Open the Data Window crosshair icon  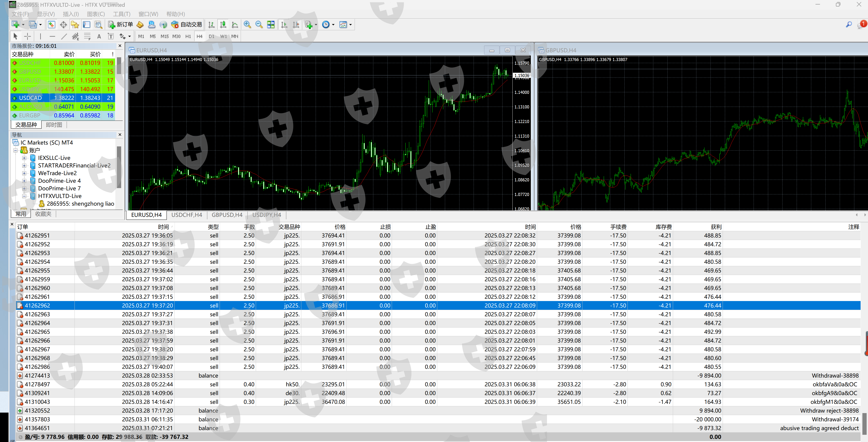coord(63,25)
